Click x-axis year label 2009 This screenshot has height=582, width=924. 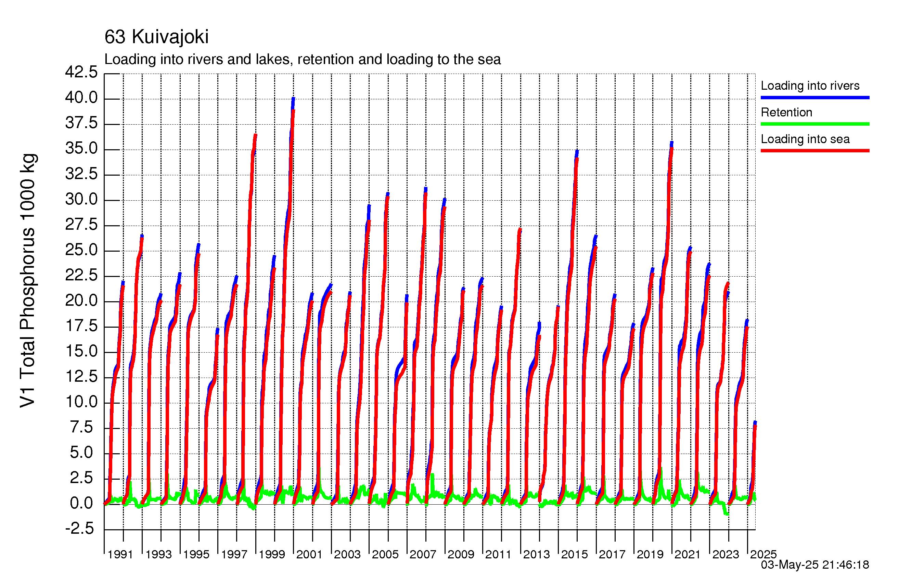coord(461,554)
